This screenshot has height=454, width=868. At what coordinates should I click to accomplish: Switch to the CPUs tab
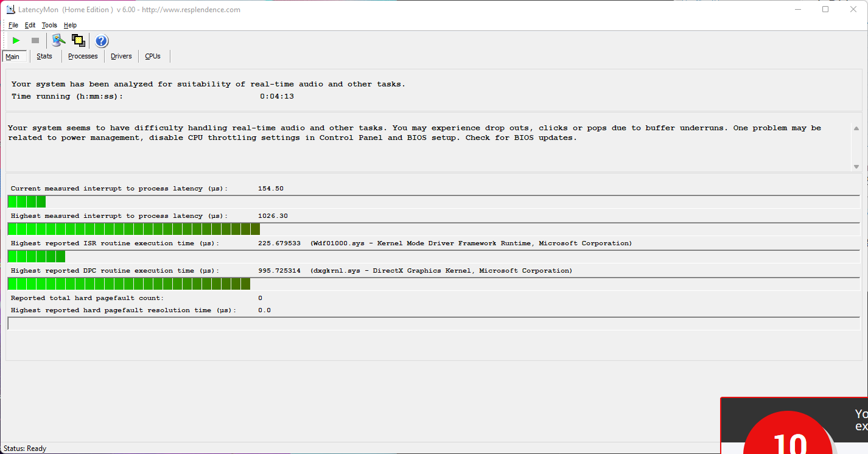point(153,56)
